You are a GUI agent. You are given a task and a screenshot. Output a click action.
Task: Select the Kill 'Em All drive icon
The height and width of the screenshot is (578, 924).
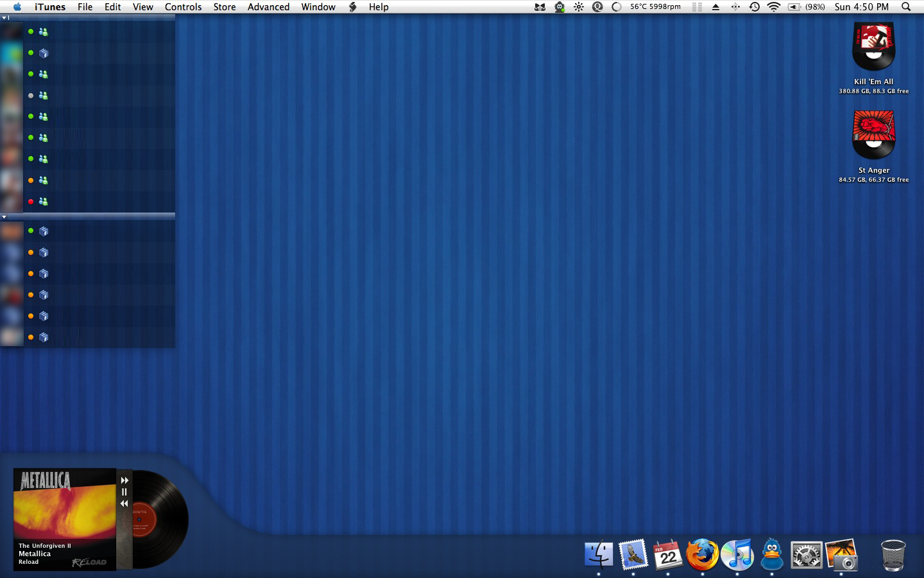click(x=873, y=47)
